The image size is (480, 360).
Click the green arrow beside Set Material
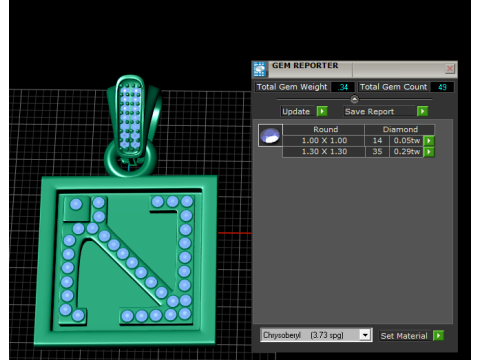point(438,335)
